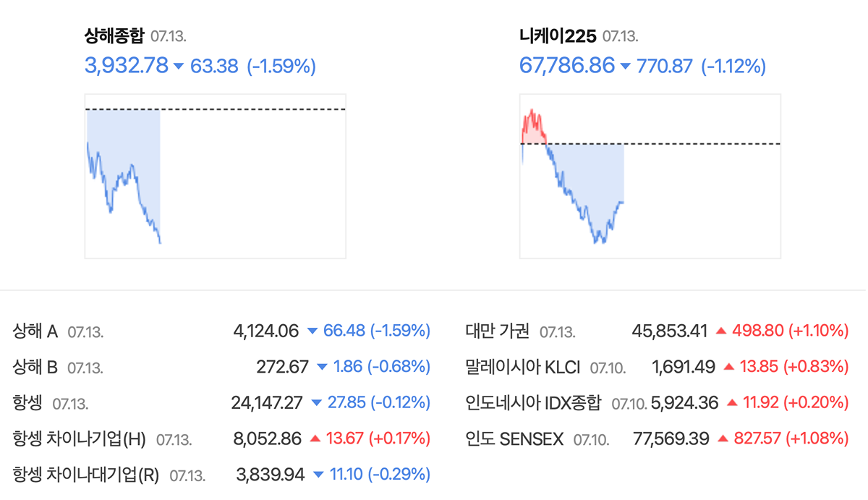Open the 인도네시아 IDX종합 index
868x500 pixels.
pos(533,402)
